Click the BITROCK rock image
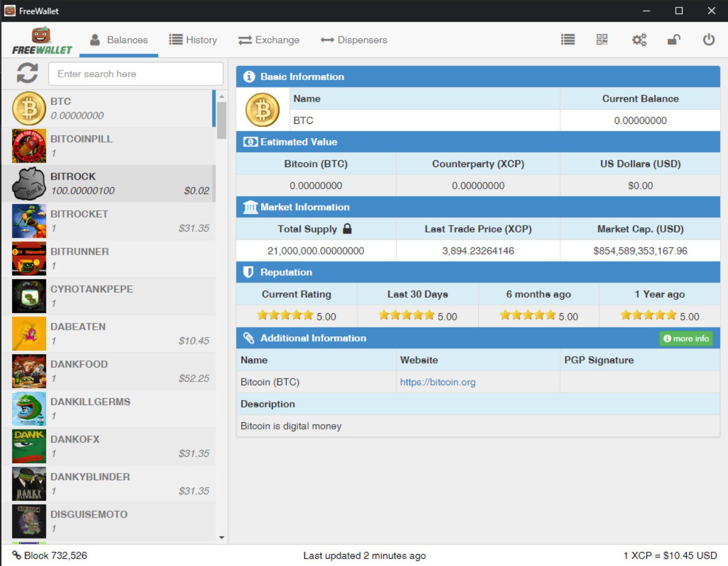Screen dimensions: 728x566 pos(29,184)
